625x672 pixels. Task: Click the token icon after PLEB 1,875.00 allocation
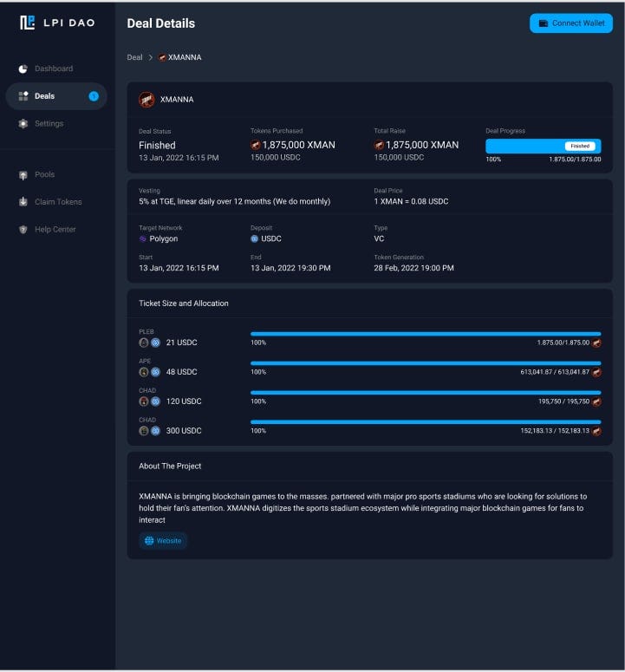click(596, 343)
